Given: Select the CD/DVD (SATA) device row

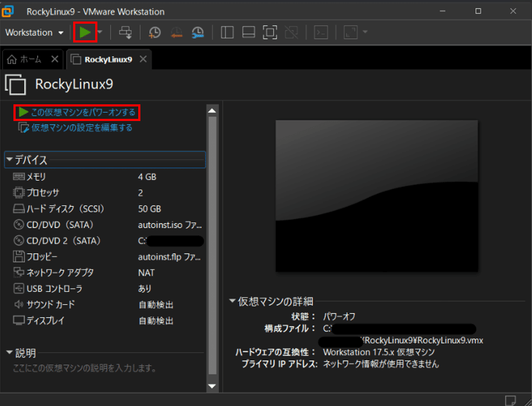Looking at the screenshot, I should [x=105, y=225].
